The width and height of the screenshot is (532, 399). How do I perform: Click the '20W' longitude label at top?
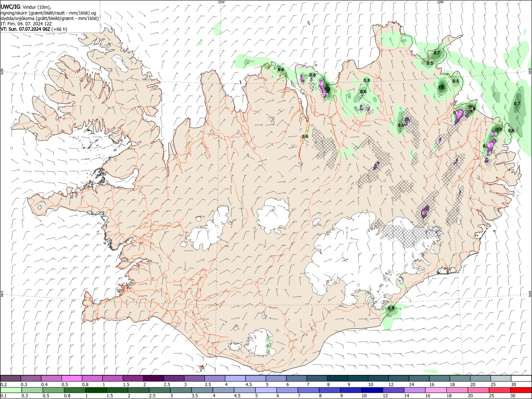(x=221, y=2)
